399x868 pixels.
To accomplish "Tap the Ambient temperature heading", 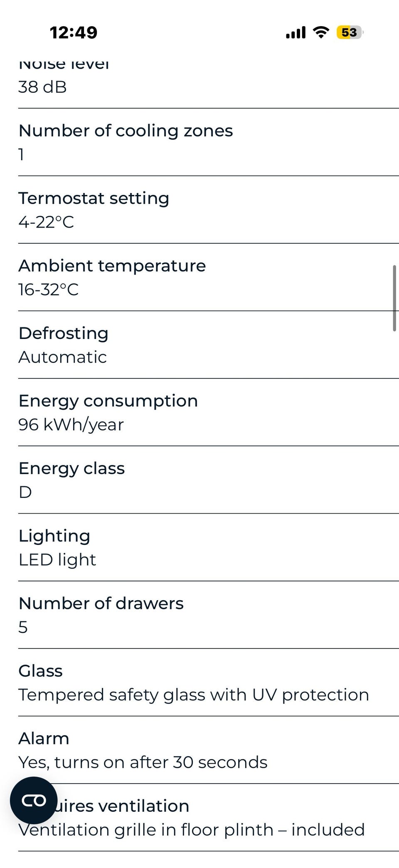I will (x=112, y=266).
